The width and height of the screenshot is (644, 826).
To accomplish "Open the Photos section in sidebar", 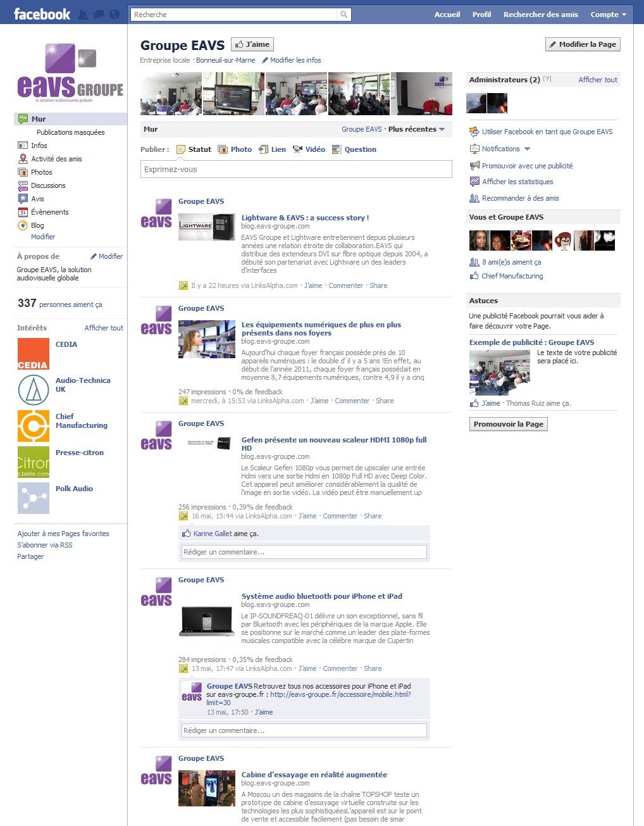I will (x=41, y=172).
